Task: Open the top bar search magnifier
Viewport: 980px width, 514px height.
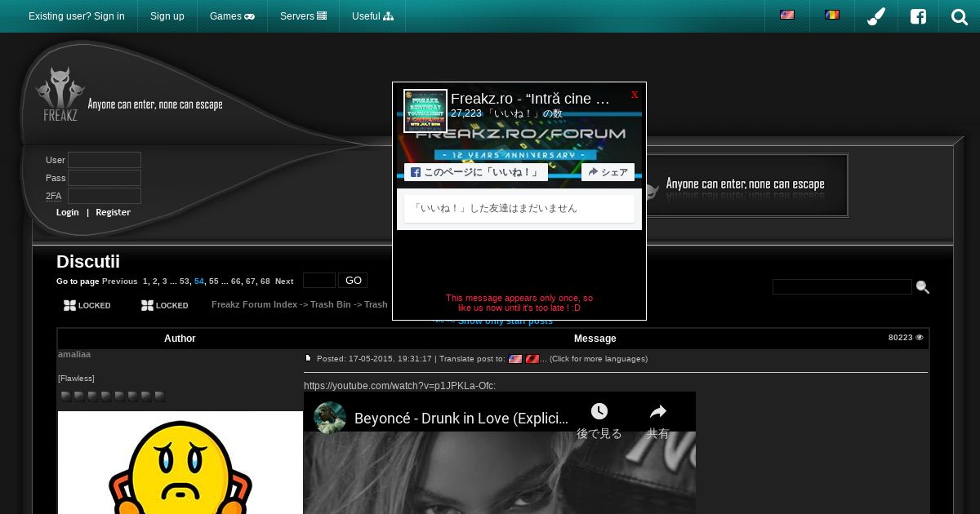Action: 960,16
